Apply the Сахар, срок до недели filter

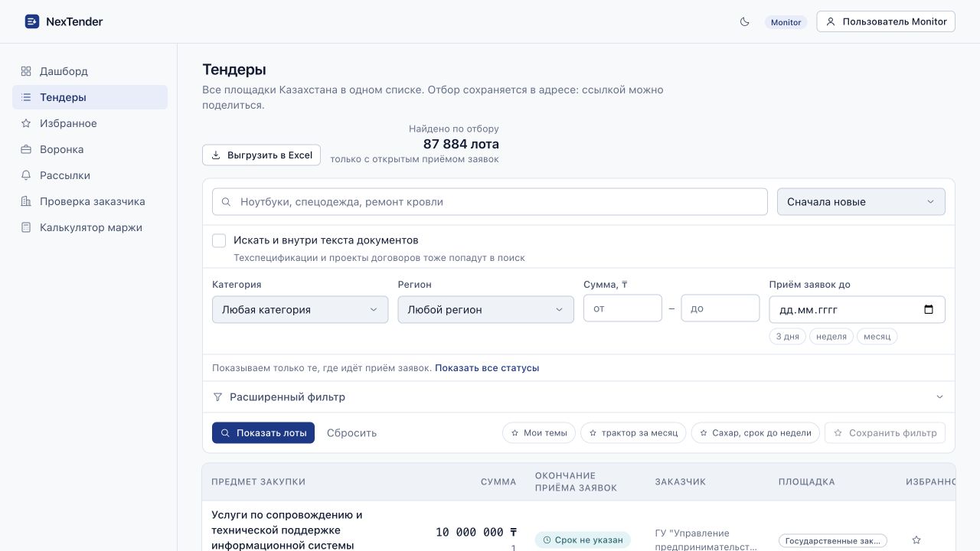(x=756, y=433)
